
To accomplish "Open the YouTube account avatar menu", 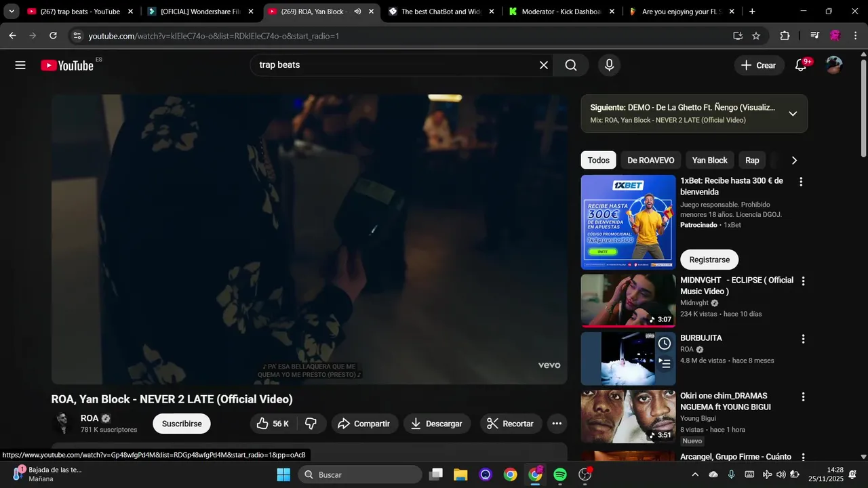I will 833,65.
